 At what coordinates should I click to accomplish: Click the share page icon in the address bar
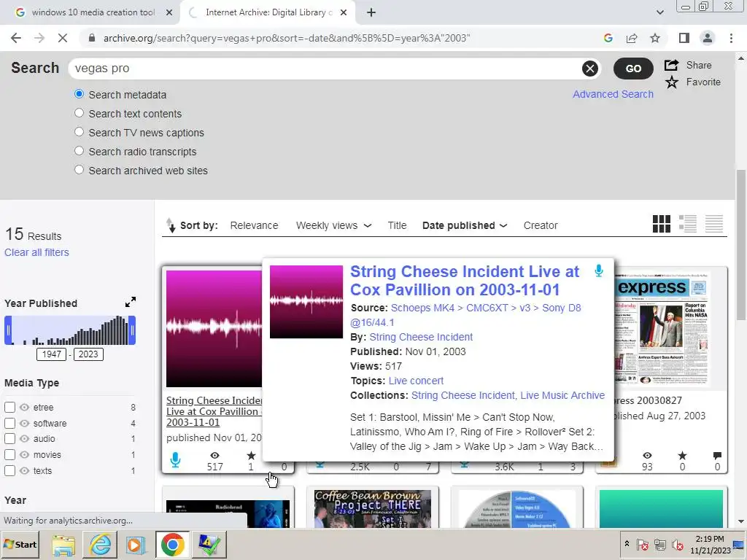(632, 38)
